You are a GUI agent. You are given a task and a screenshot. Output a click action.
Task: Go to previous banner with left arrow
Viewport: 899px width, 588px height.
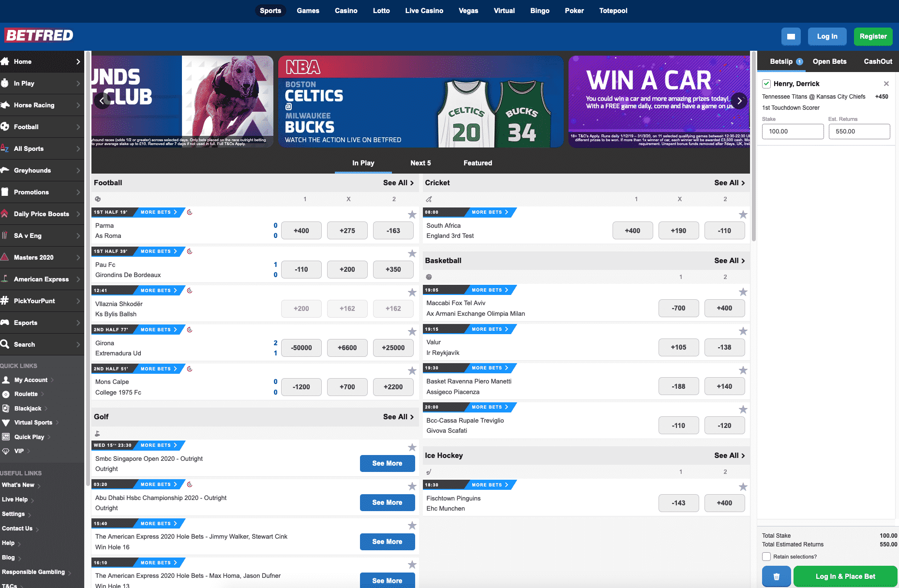tap(102, 101)
